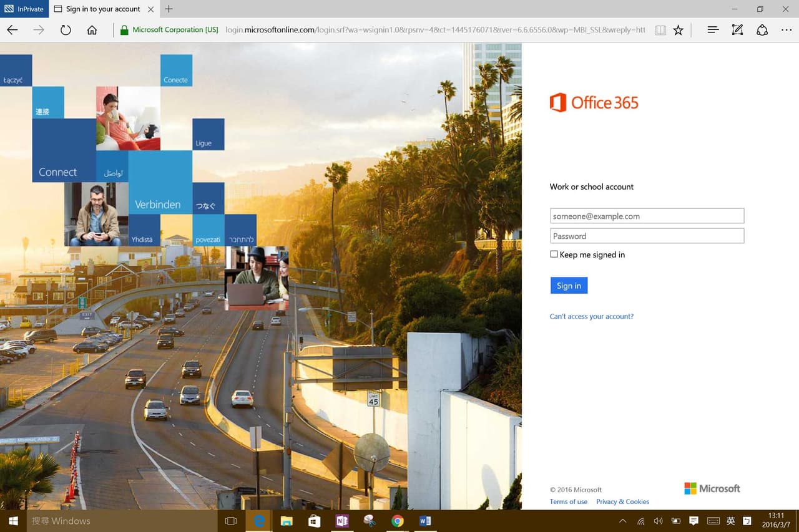Focus the someone@example.com email field
This screenshot has width=799, height=532.
tap(647, 216)
